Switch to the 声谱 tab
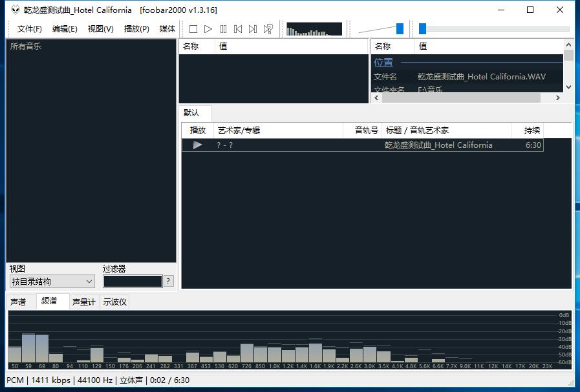 pos(19,302)
